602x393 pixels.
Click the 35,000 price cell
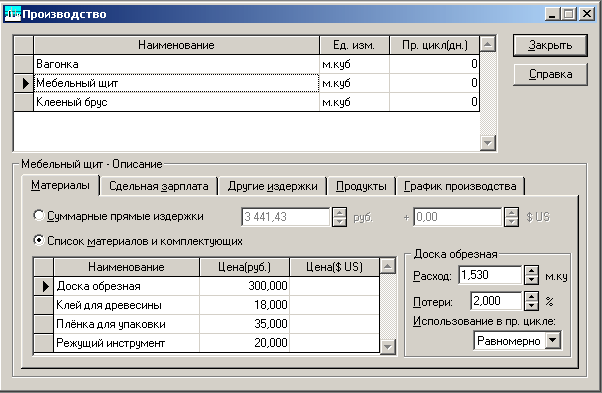[x=244, y=324]
